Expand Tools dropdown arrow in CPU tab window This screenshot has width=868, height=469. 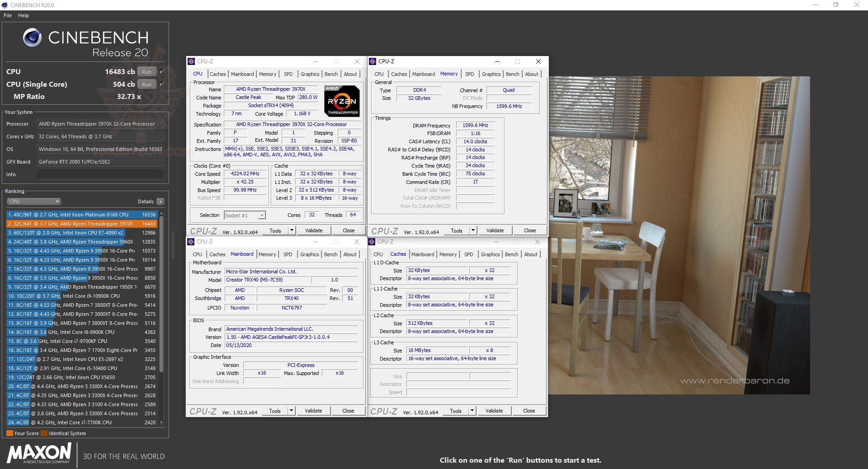292,230
